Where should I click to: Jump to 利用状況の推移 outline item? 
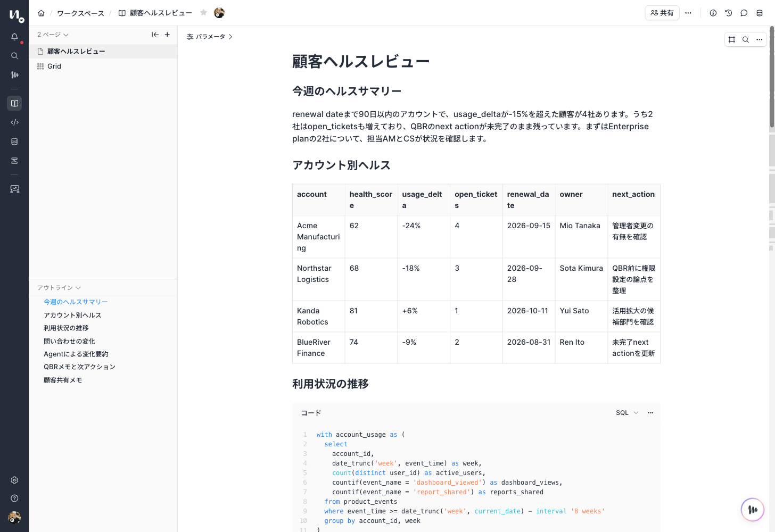pyautogui.click(x=66, y=328)
